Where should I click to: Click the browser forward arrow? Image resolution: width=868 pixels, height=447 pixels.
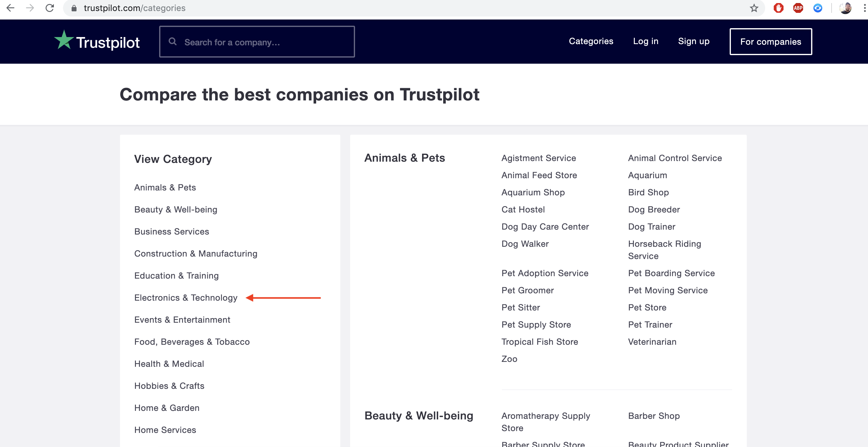tap(30, 8)
